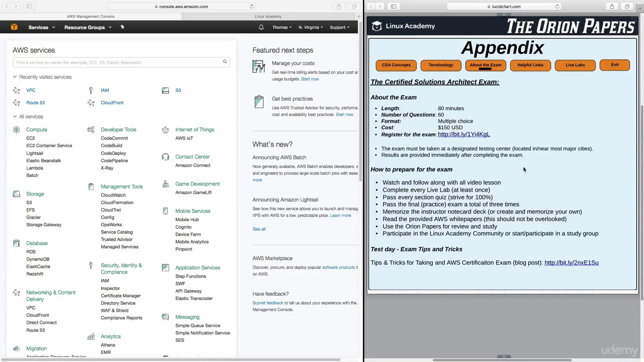Click the Submit feedback link
Screen dimensions: 644x362
pyautogui.click(x=268, y=303)
